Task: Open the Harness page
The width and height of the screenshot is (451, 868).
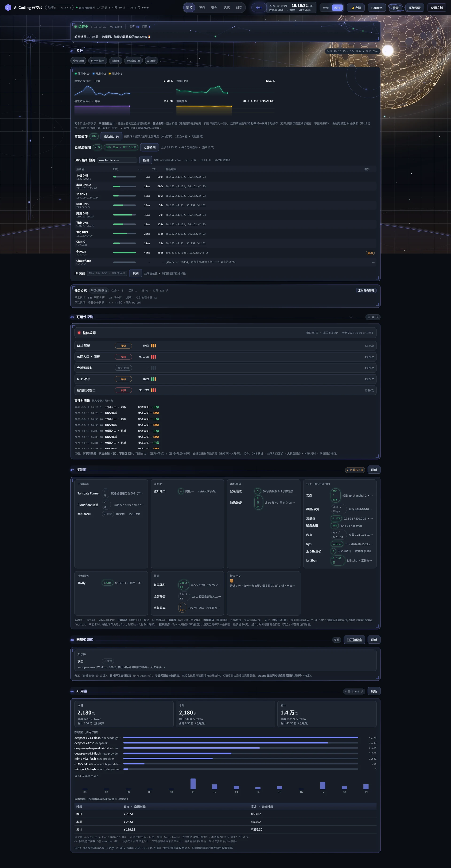Action: (x=377, y=8)
